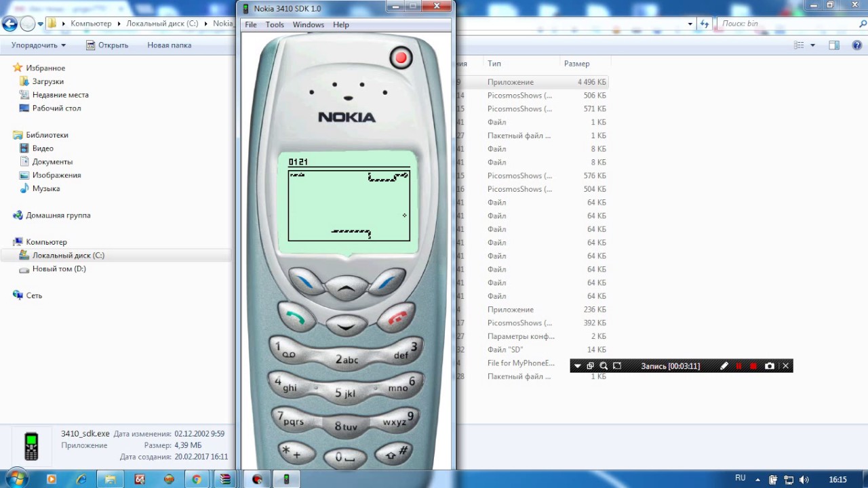Image resolution: width=868 pixels, height=488 pixels.
Task: Open the recorder bar dropdown triangle
Action: pos(577,366)
